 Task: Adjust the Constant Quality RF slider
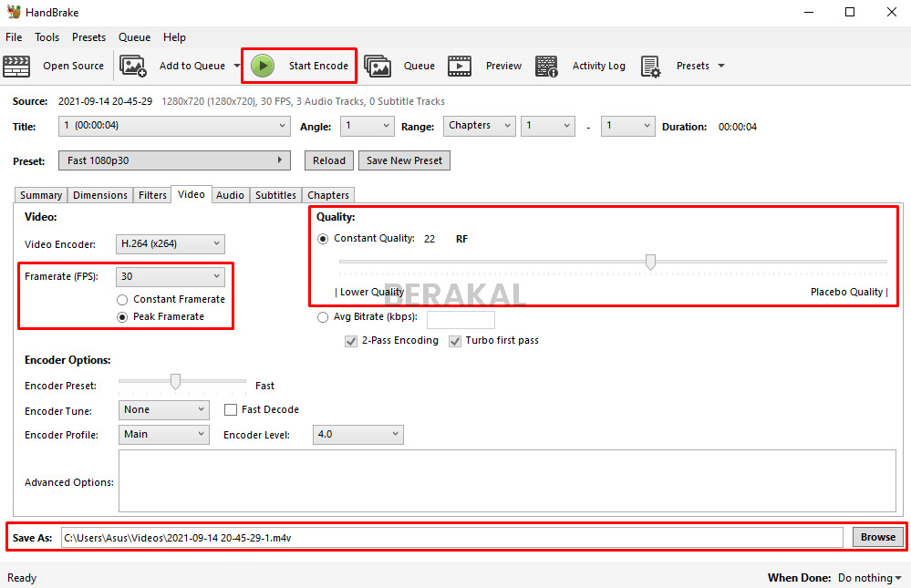[x=649, y=261]
